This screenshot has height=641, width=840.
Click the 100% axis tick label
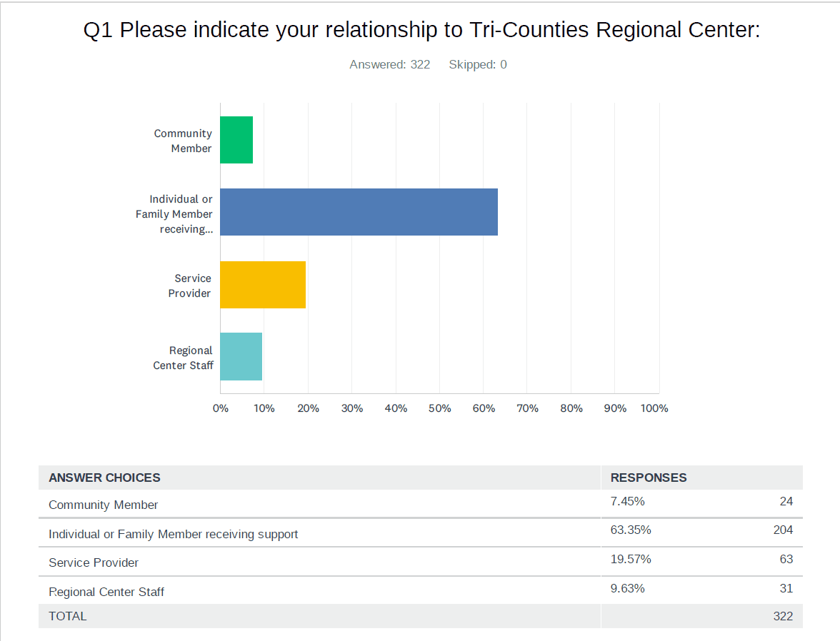point(654,408)
